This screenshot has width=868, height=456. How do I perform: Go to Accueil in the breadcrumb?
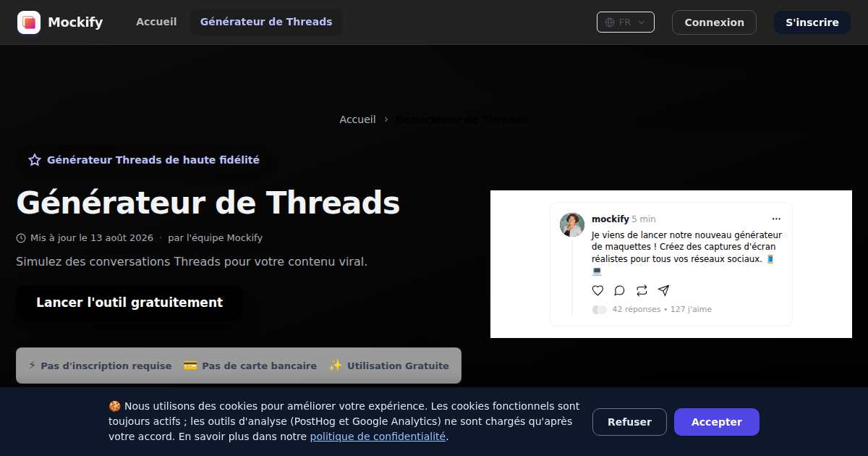pos(357,119)
